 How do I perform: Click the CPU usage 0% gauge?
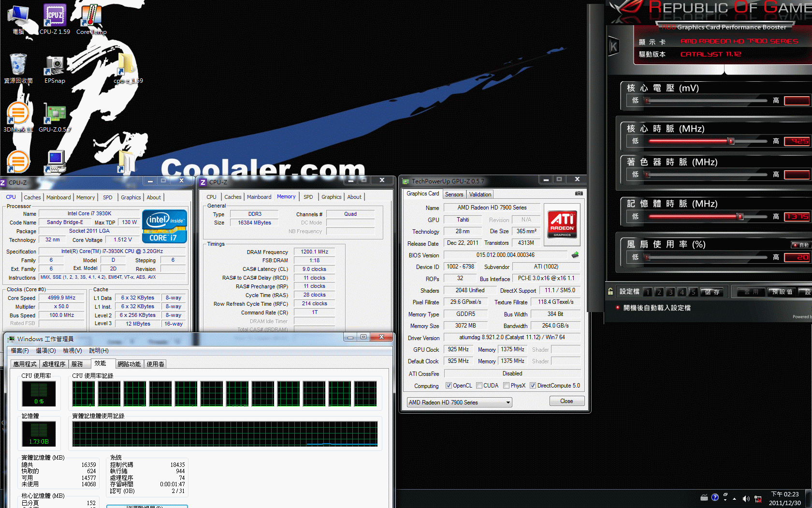pyautogui.click(x=39, y=393)
